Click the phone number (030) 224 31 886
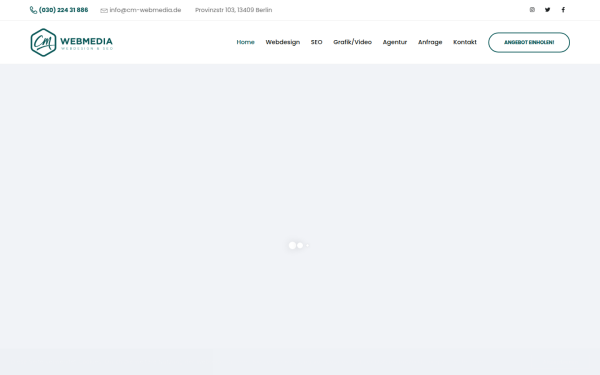 pos(64,10)
